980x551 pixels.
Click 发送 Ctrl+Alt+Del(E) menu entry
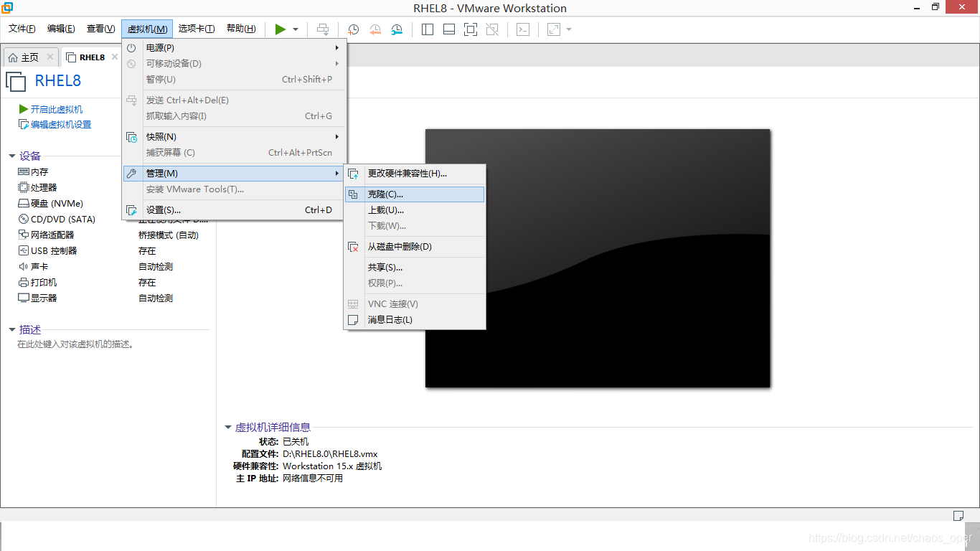pos(234,100)
